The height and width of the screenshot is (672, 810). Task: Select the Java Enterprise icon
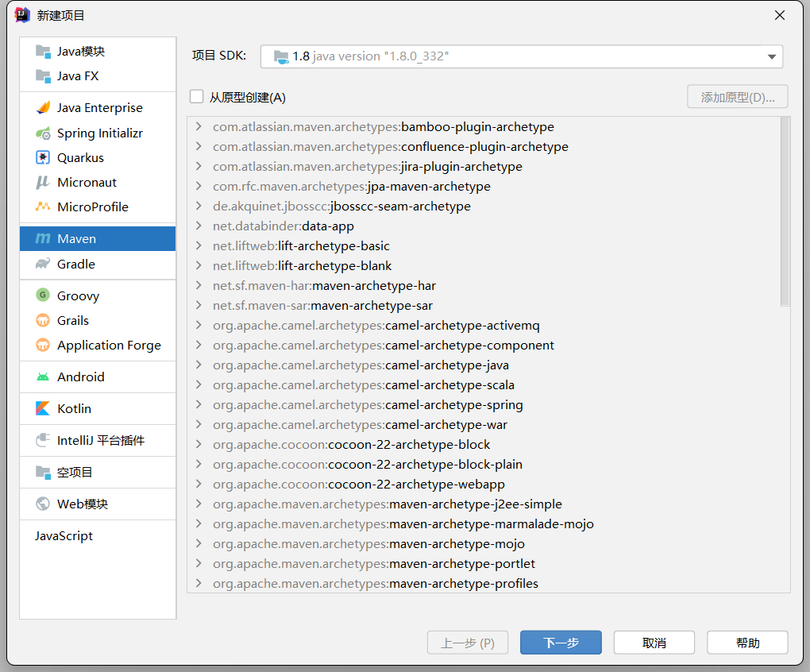43,107
